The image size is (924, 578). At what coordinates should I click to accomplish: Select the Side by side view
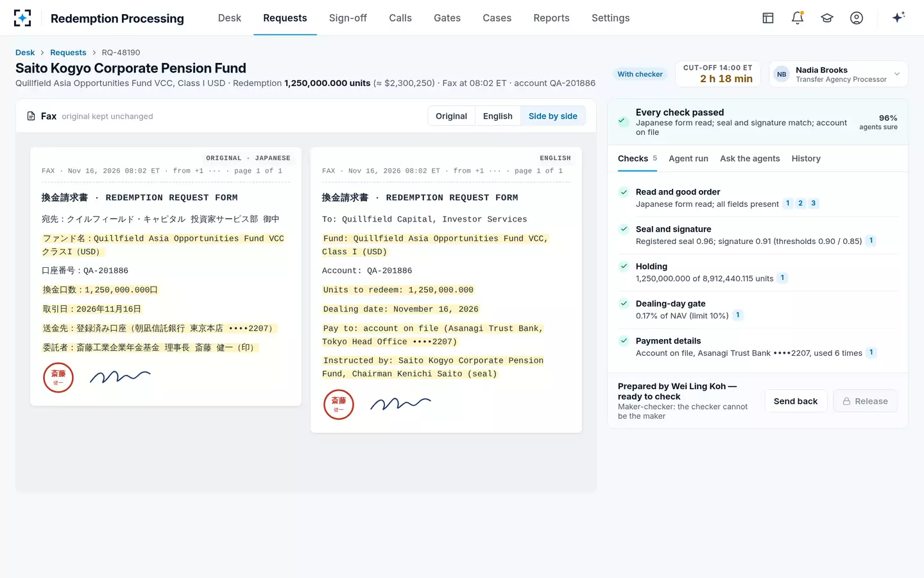(553, 116)
